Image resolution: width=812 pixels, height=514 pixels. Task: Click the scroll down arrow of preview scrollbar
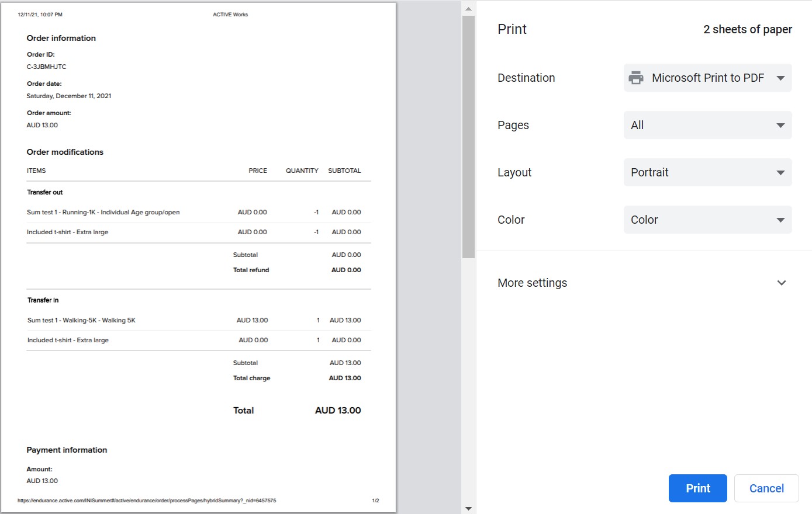468,508
